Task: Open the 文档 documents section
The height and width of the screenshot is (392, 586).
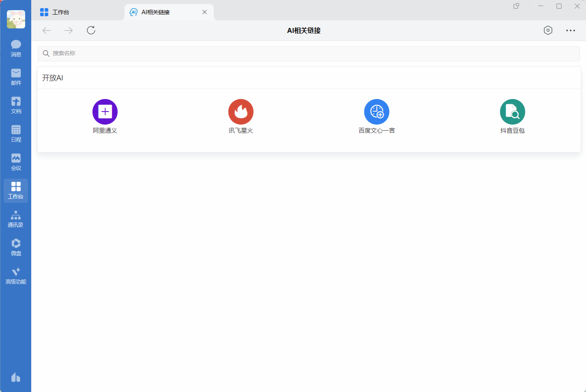Action: click(16, 105)
